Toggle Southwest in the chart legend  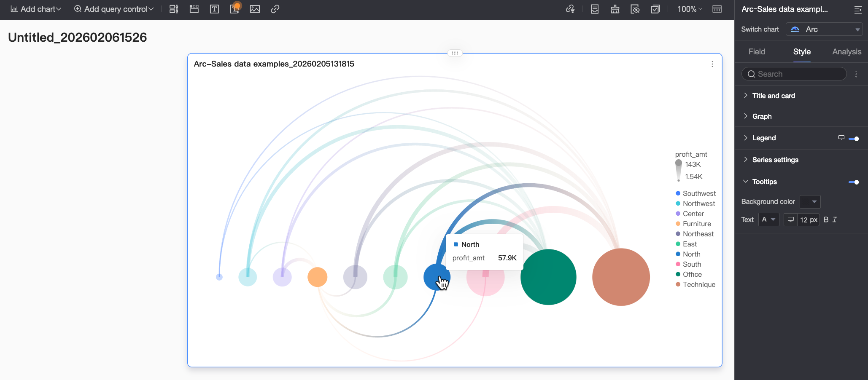(695, 193)
